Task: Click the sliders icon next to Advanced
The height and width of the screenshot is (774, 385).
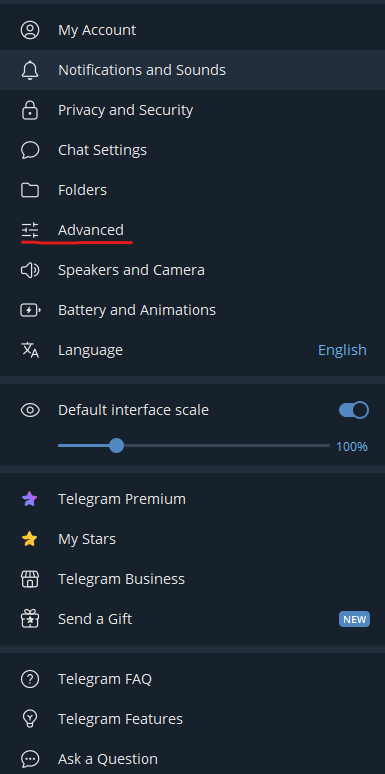Action: pyautogui.click(x=30, y=230)
